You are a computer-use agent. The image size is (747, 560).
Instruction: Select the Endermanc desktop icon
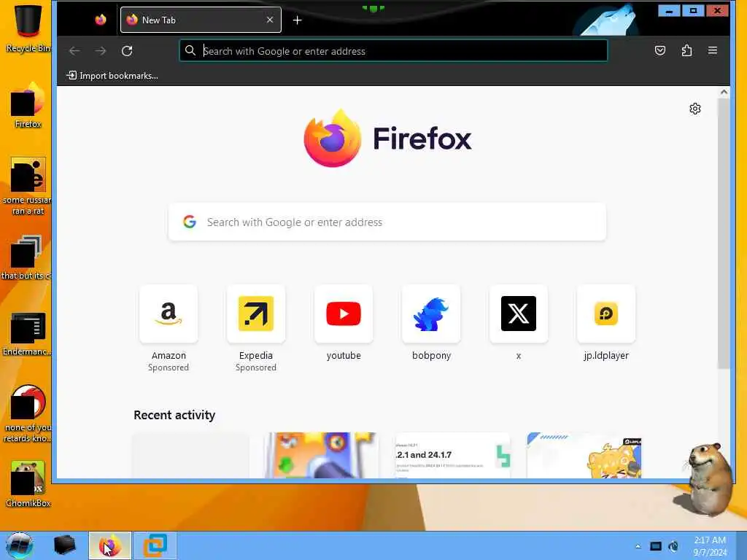(x=28, y=334)
